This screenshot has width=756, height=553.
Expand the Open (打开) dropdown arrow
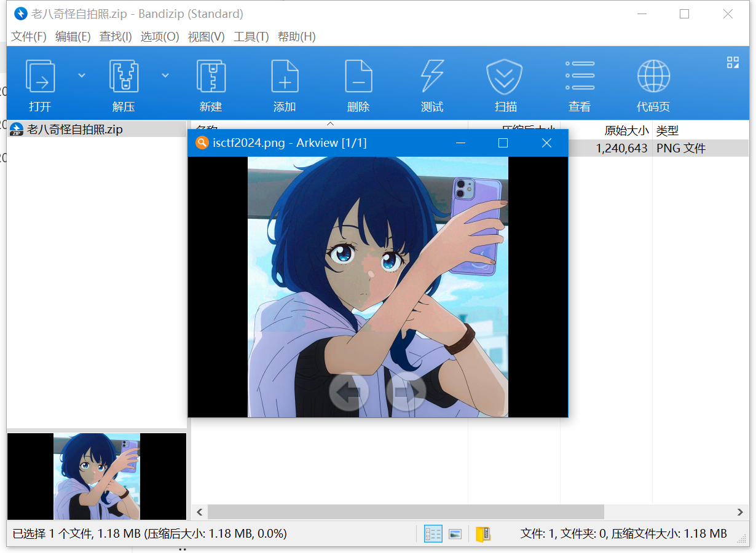pyautogui.click(x=82, y=75)
